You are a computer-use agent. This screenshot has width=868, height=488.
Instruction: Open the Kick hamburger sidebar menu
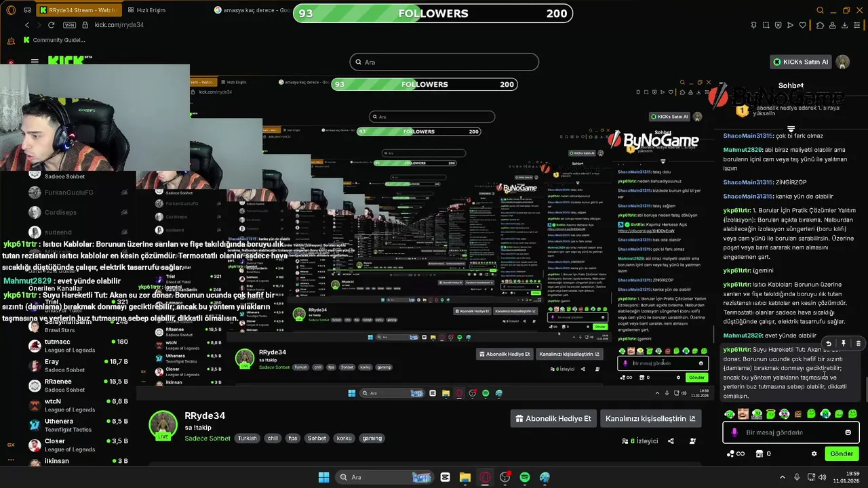point(35,62)
